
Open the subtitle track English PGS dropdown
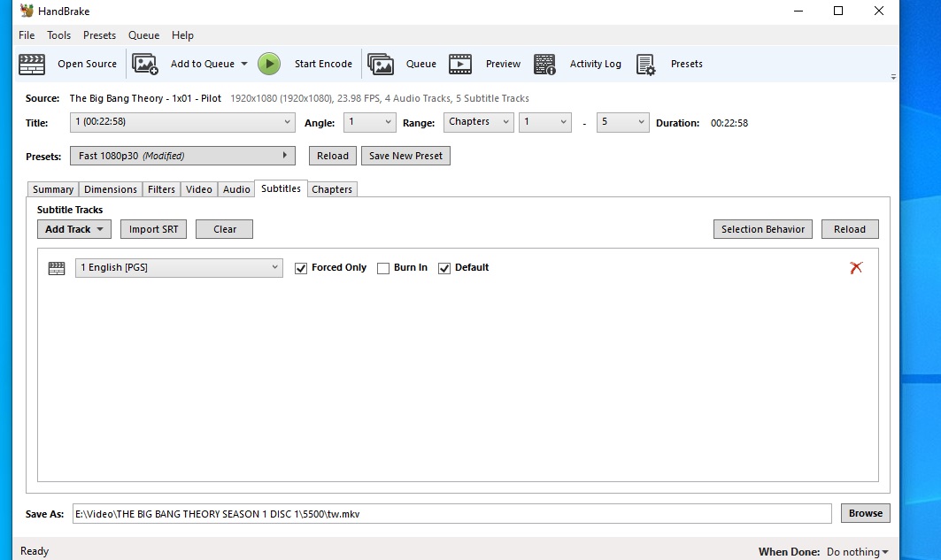click(179, 267)
